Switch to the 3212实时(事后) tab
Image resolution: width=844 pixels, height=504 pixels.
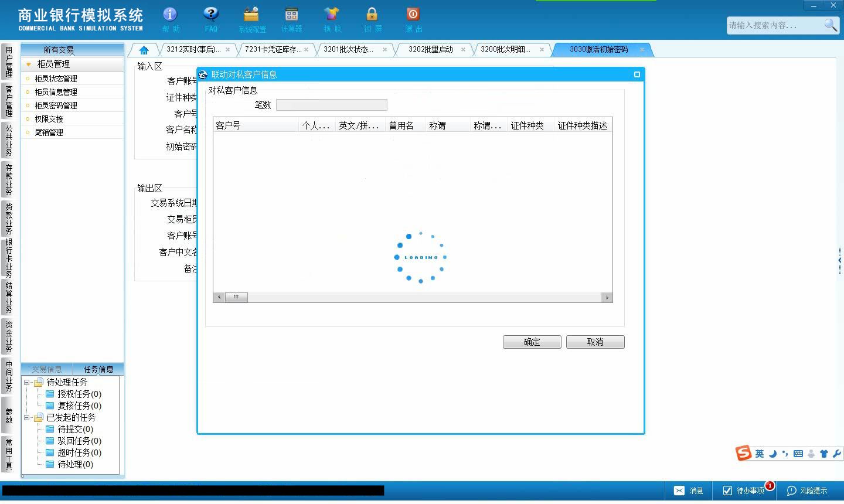click(193, 49)
